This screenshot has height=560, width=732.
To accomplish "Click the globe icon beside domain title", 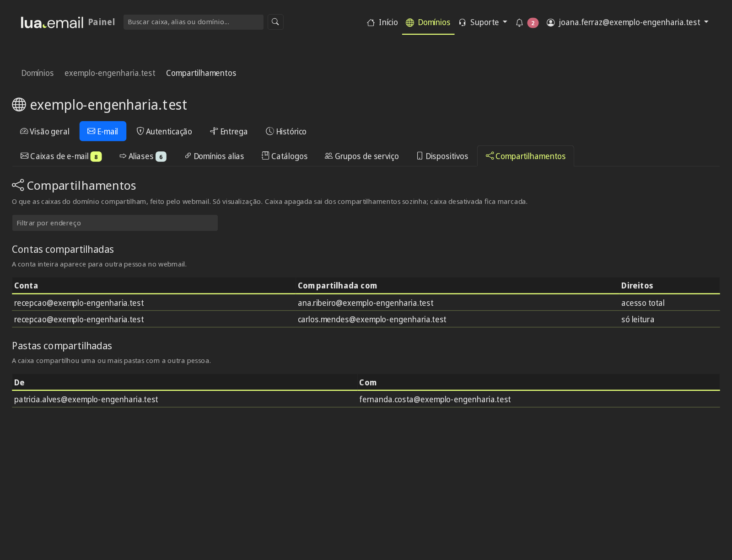I will pyautogui.click(x=19, y=105).
